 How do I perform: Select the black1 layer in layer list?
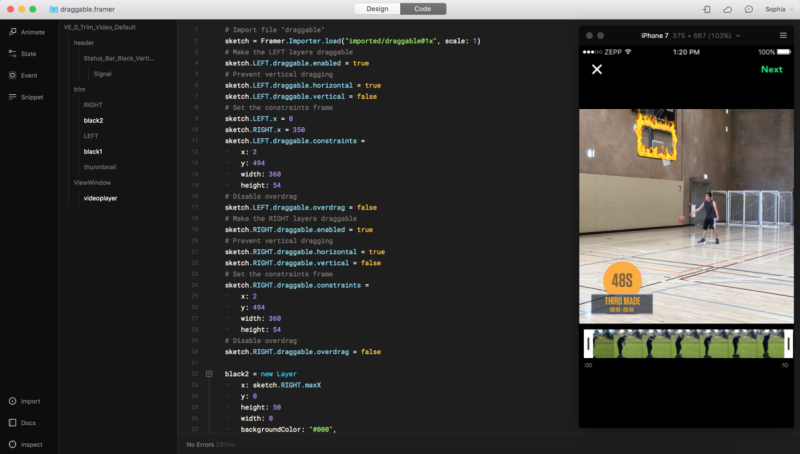pyautogui.click(x=93, y=151)
